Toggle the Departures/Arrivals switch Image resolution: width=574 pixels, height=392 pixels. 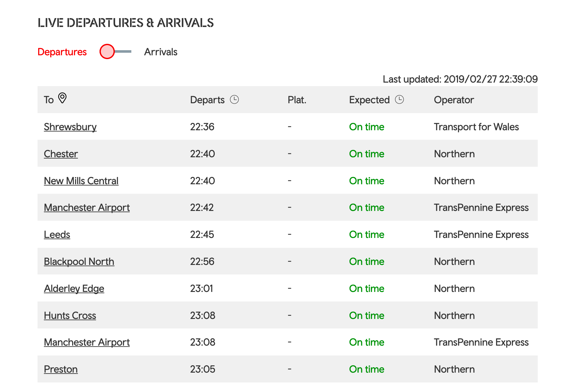click(115, 51)
